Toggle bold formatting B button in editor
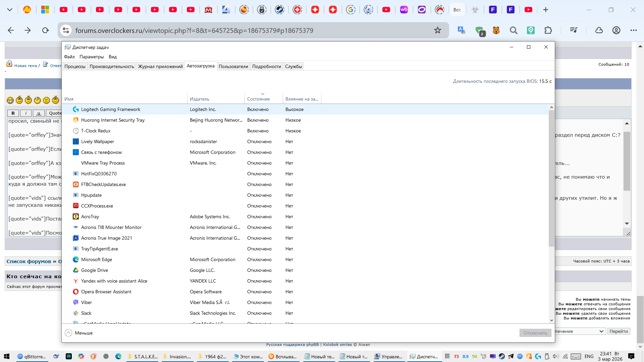Image resolution: width=644 pixels, height=362 pixels. (13, 113)
